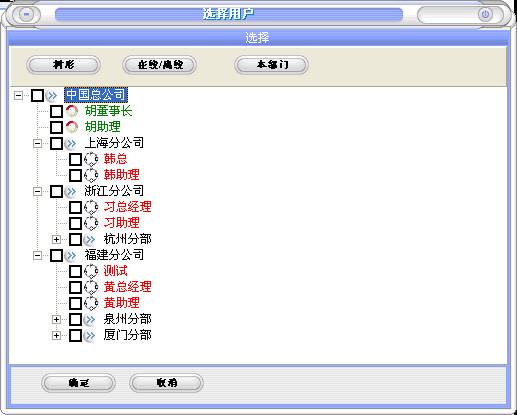517x415 pixels.
Task: Select the 浙江分公司 tree label
Action: coord(114,191)
